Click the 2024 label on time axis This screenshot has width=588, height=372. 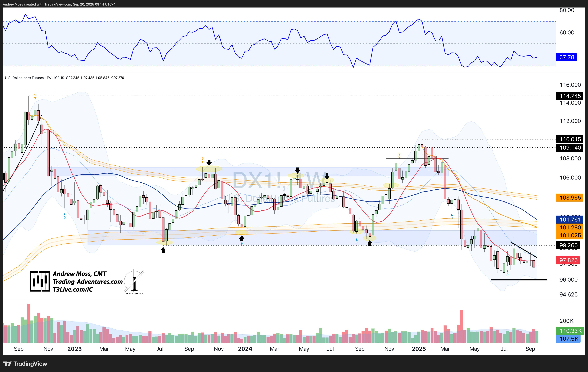click(x=245, y=349)
